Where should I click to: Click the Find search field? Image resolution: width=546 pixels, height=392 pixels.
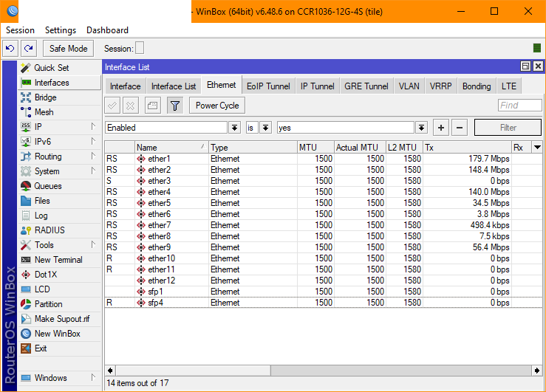(520, 106)
